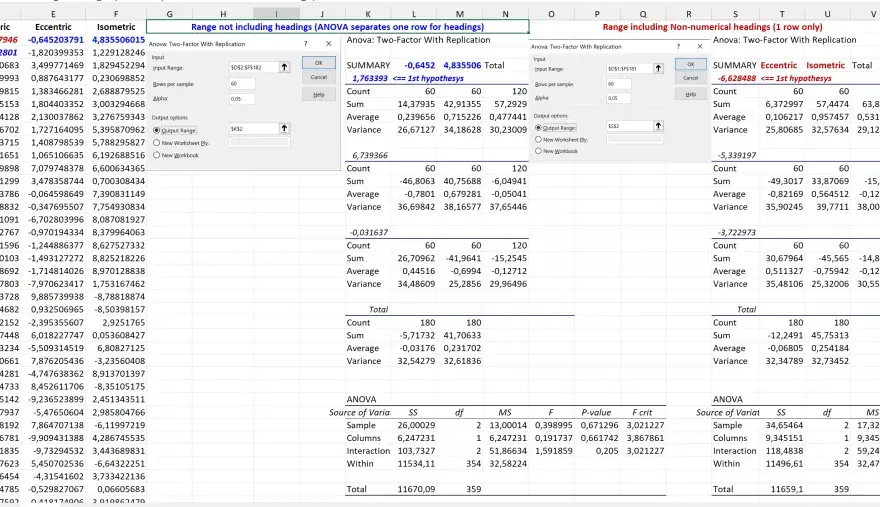880x507 pixels.
Task: Edit Alpha field in right Anova dialog
Action: pyautogui.click(x=618, y=98)
